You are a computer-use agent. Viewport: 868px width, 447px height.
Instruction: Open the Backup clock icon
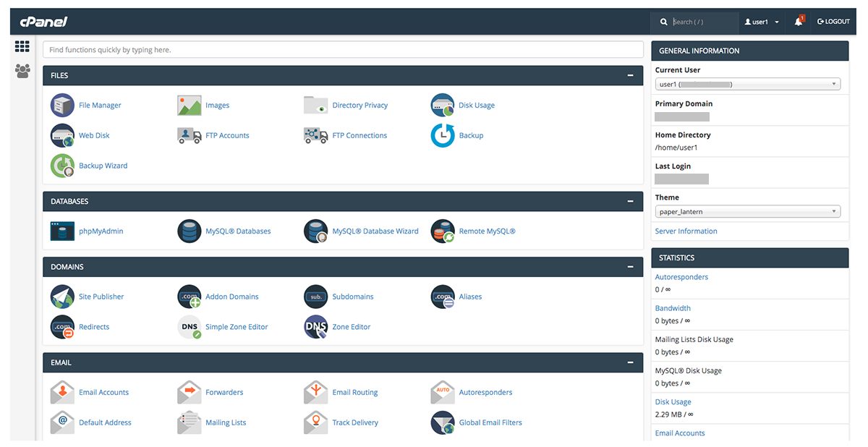tap(443, 135)
